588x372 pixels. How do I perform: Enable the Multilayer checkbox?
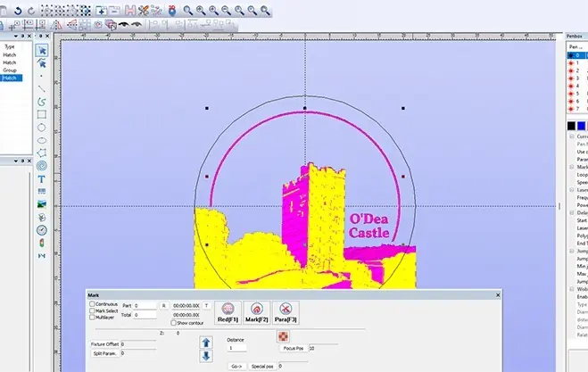point(92,318)
